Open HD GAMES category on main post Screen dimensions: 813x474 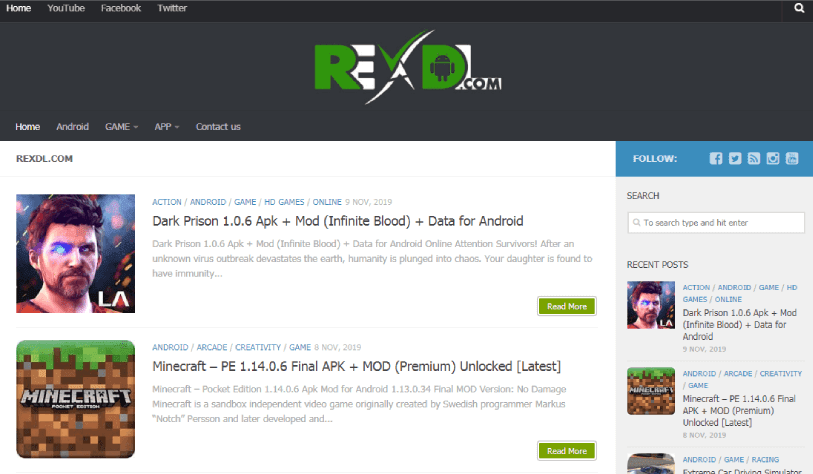(x=284, y=202)
